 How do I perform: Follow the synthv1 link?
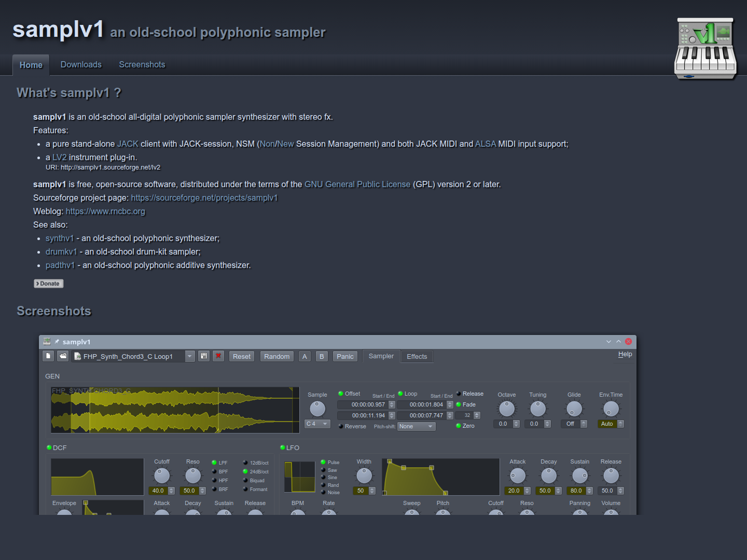[60, 238]
